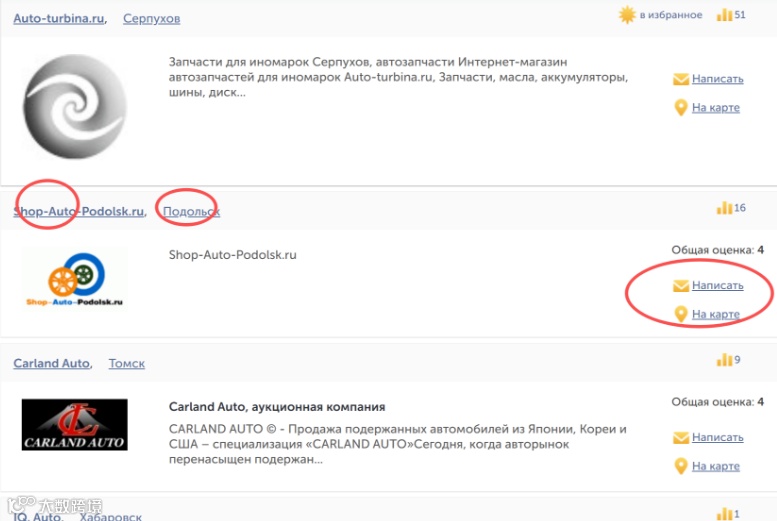This screenshot has width=777, height=521.
Task: Open the Auto-turbina.ru company link
Action: pyautogui.click(x=59, y=18)
